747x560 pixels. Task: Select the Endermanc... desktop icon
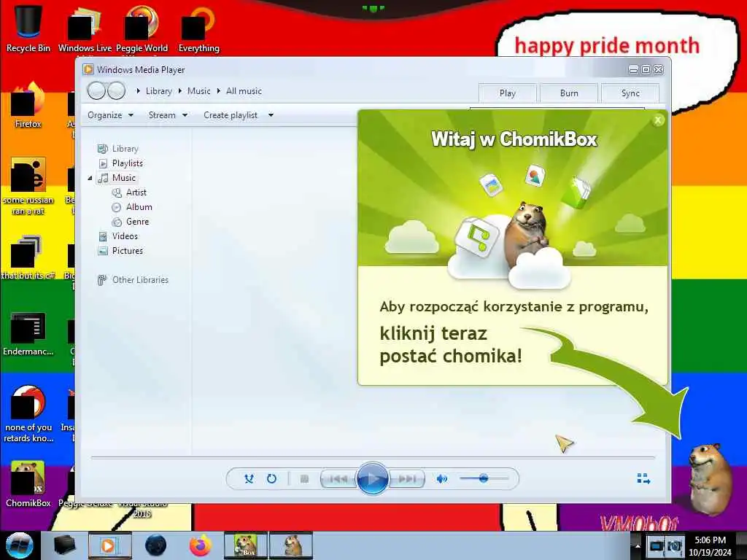pos(28,333)
